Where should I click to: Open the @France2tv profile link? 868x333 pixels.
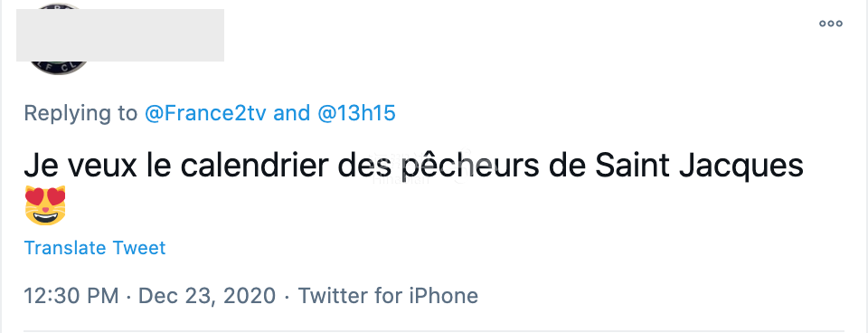coord(205,113)
